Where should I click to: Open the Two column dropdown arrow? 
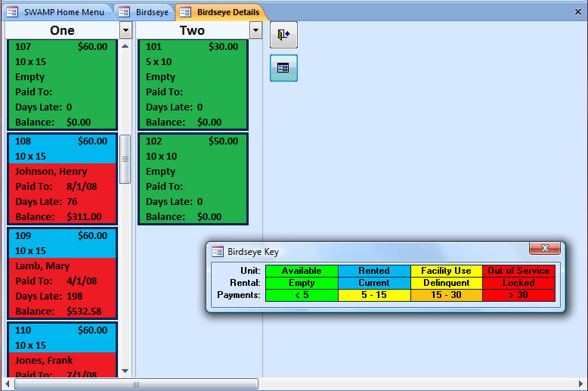255,30
